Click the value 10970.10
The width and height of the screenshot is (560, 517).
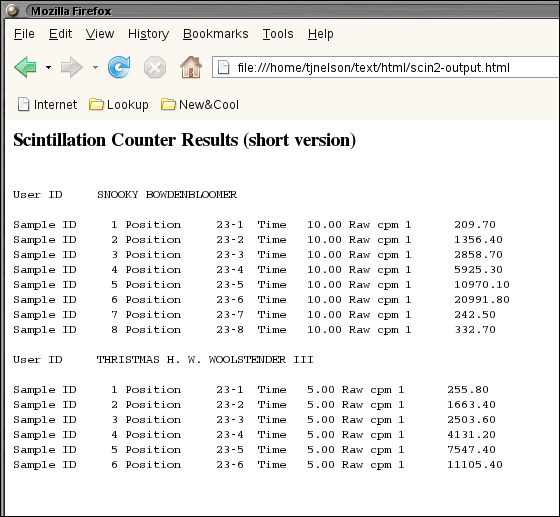[x=482, y=285]
